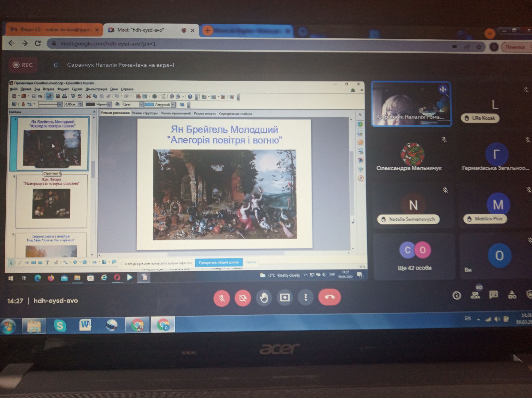Click the share page icon in the address bar
Screen dimensions: 532x398
pyautogui.click(x=467, y=47)
